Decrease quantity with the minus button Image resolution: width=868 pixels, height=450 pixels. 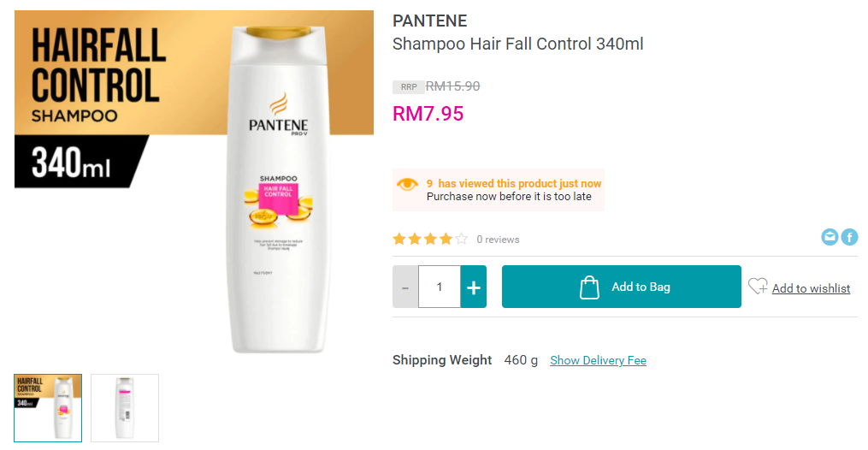pyautogui.click(x=405, y=287)
